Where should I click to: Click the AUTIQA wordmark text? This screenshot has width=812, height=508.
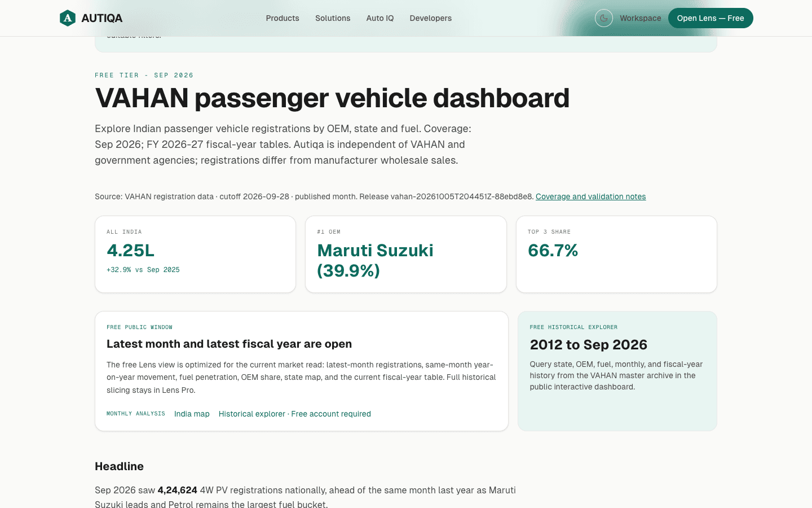(x=102, y=18)
